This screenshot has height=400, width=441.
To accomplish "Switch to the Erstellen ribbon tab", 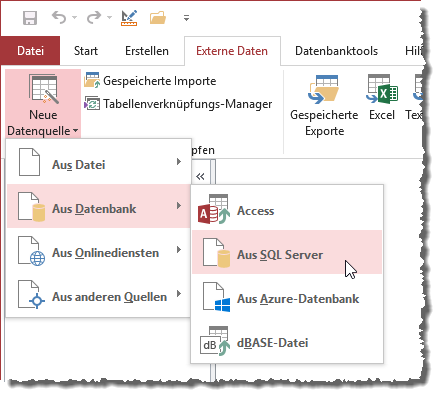I will click(147, 51).
